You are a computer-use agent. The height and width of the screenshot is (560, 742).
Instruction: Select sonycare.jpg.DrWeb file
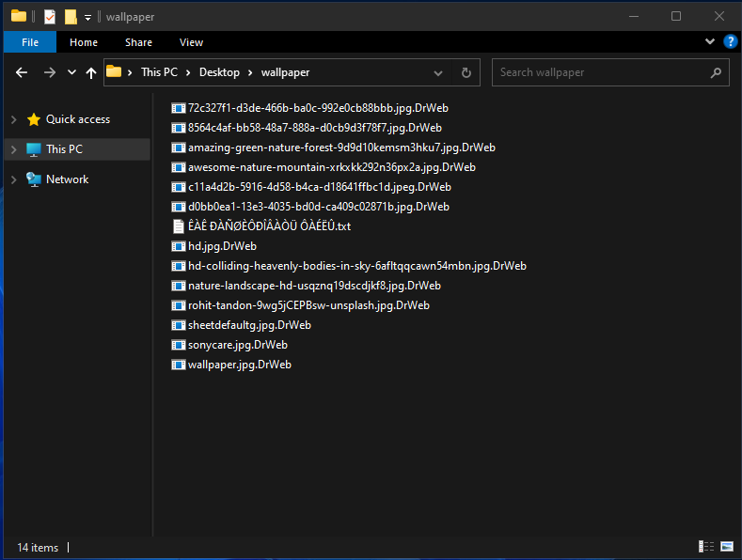(x=229, y=345)
